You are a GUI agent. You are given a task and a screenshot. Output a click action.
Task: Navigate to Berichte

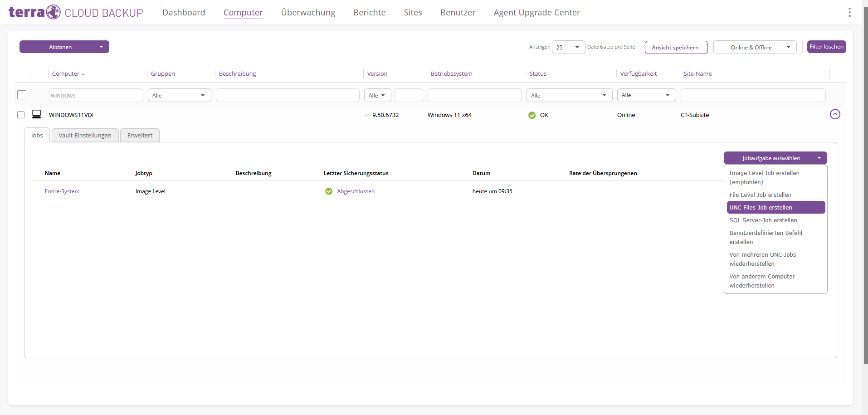(x=370, y=12)
